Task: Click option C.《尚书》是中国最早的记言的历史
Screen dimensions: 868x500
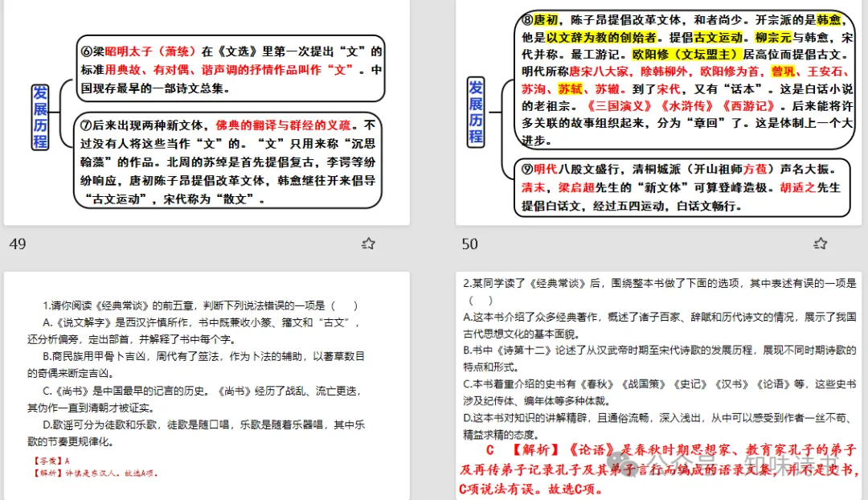Action: [194, 400]
